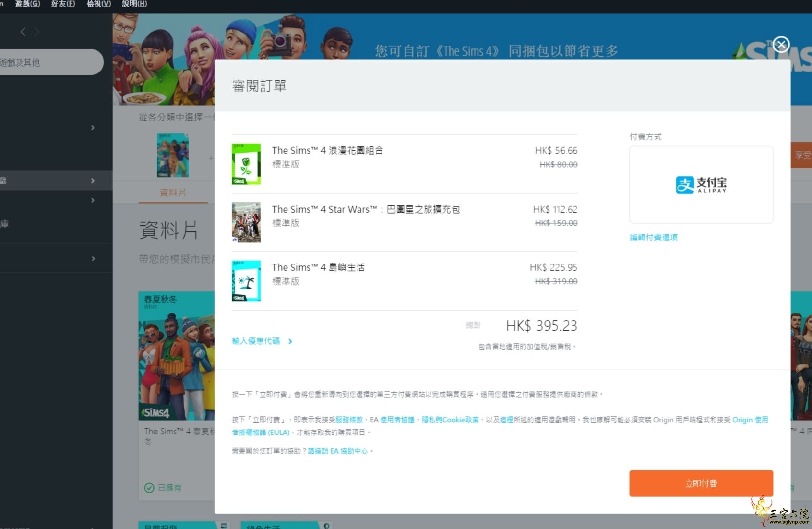Click the 島嶼生活 pack thumbnail
Viewport: 812px width, 529px height.
(246, 281)
